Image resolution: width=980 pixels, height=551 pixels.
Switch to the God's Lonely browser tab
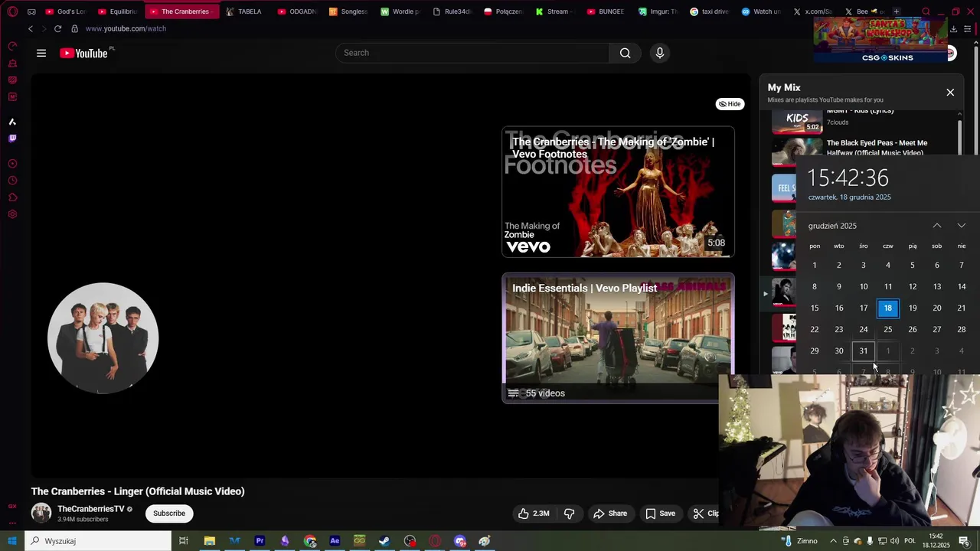(x=66, y=11)
